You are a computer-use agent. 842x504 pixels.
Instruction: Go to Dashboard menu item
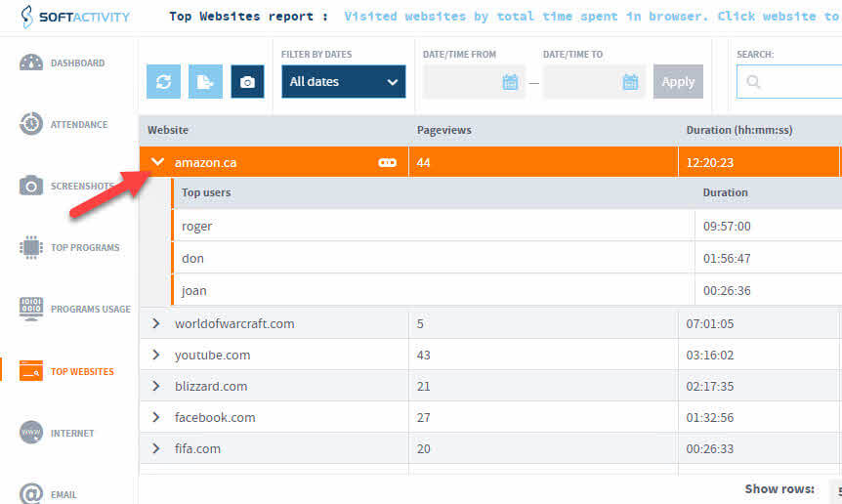pos(78,63)
